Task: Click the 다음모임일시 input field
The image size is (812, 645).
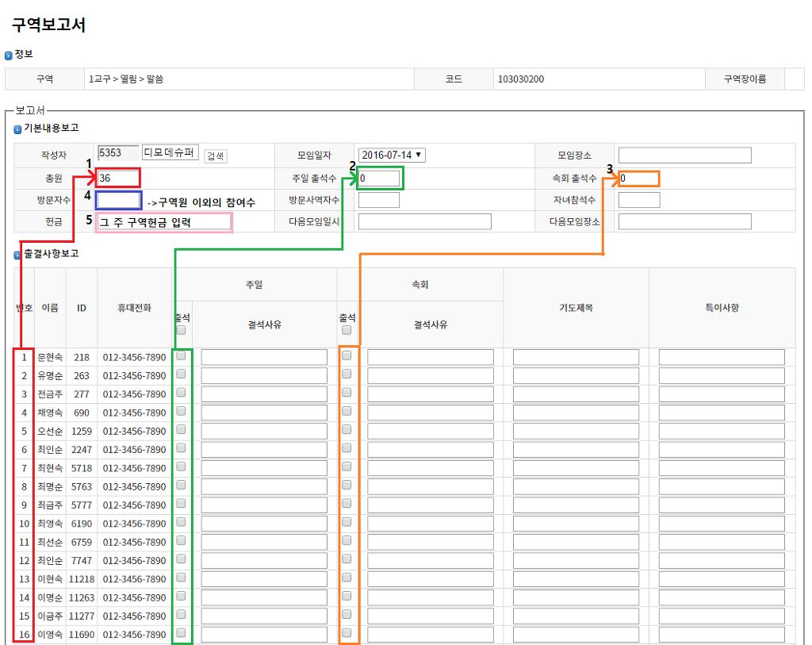Action: [424, 222]
